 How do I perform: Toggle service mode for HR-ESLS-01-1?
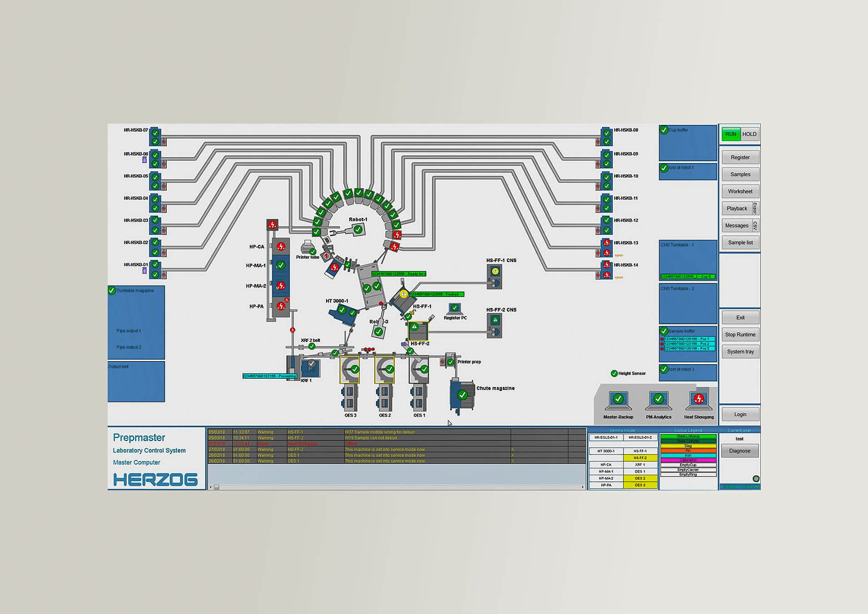pyautogui.click(x=606, y=437)
